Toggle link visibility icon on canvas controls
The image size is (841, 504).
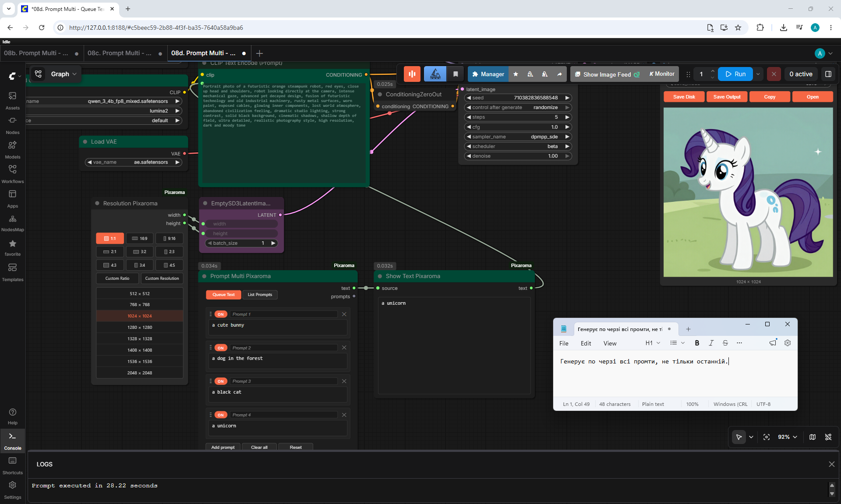[x=828, y=437]
